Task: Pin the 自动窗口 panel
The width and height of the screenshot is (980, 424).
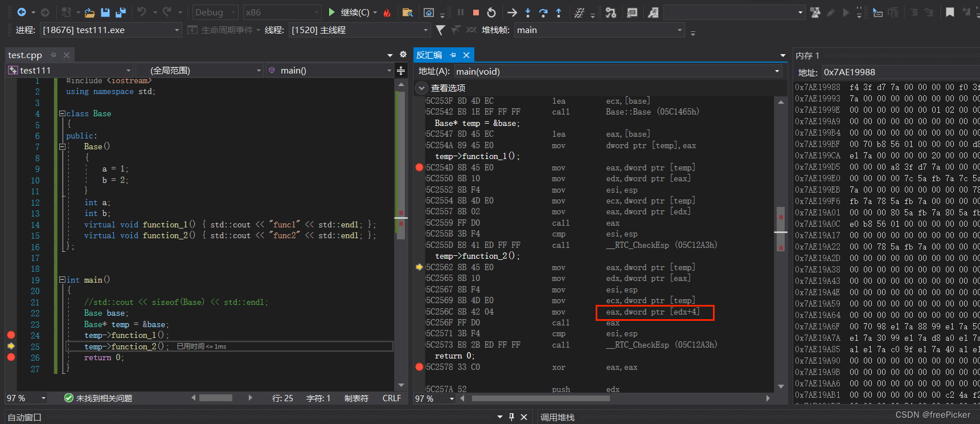Action: [x=511, y=417]
